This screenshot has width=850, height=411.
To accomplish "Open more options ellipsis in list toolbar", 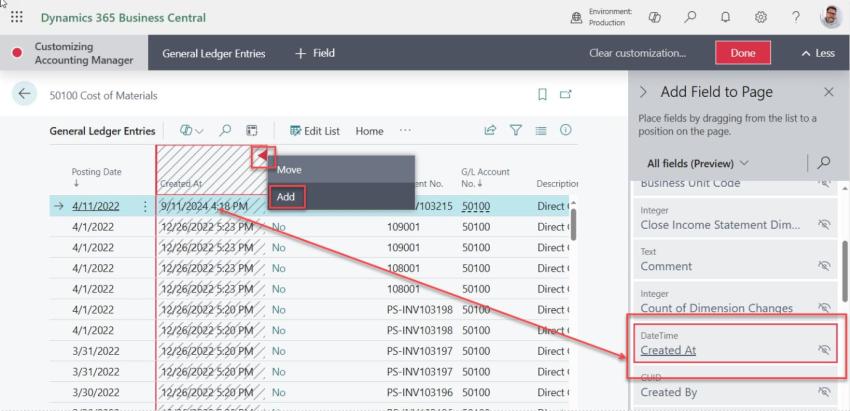I will click(405, 131).
